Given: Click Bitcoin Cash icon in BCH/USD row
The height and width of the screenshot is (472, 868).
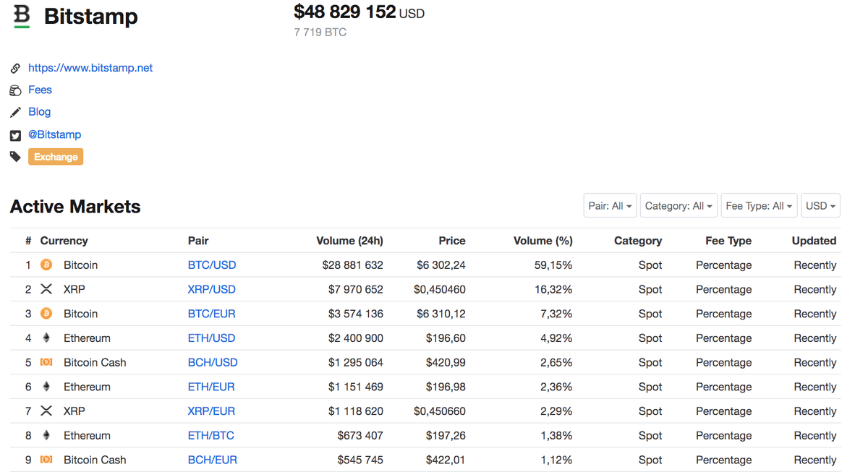Looking at the screenshot, I should point(46,362).
